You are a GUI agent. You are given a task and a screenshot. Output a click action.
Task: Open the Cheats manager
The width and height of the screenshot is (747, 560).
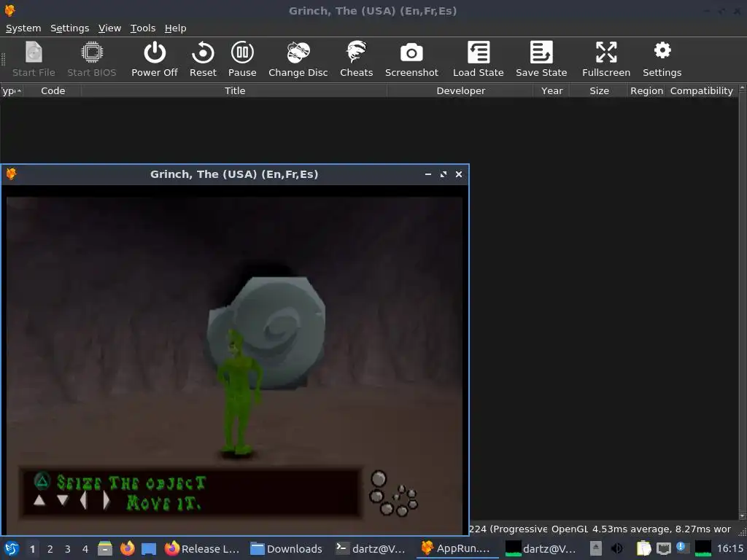point(356,59)
